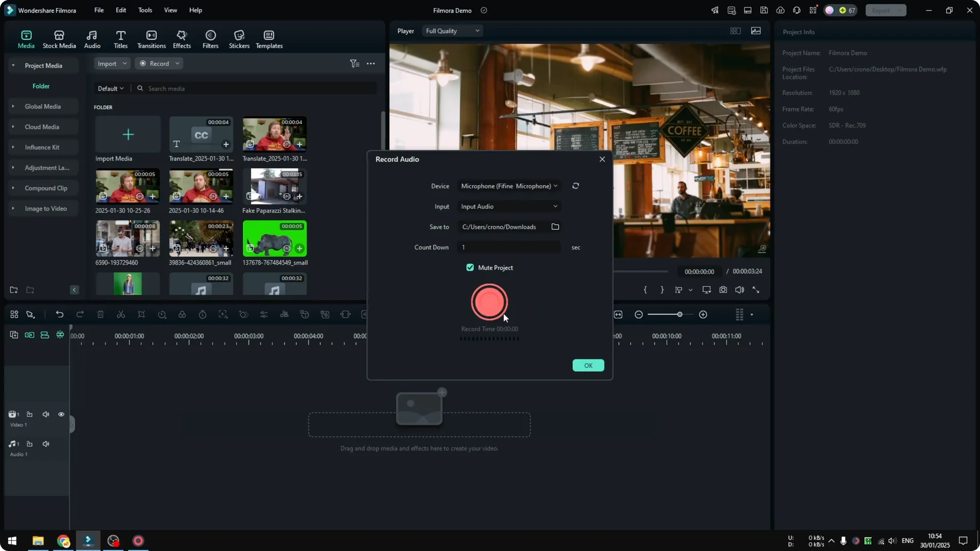
Task: Click the snapshot camera icon under the player
Action: click(x=723, y=289)
